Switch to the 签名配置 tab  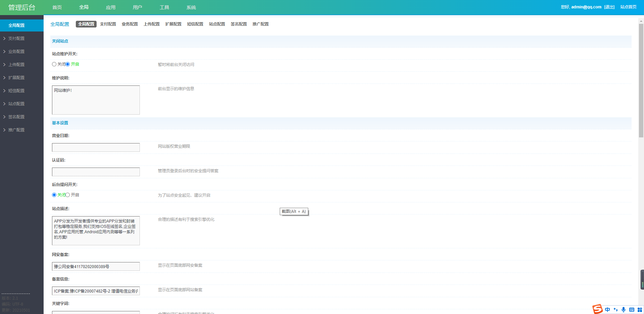coord(238,24)
